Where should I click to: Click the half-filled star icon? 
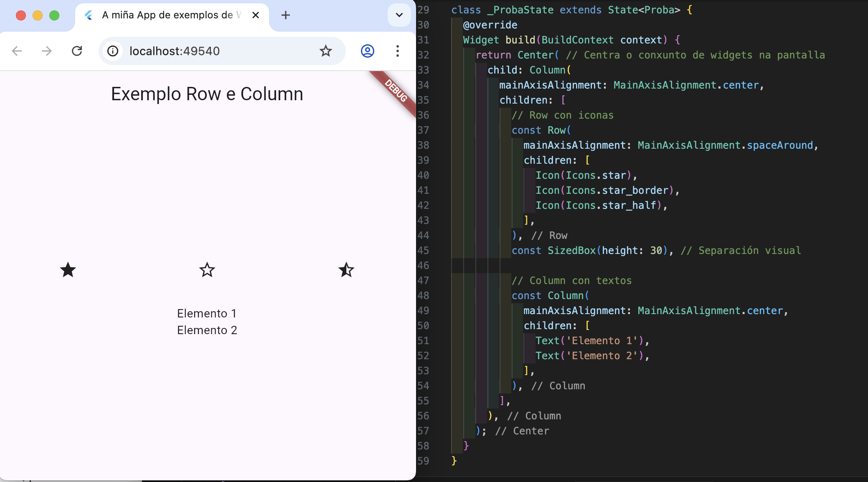point(346,270)
